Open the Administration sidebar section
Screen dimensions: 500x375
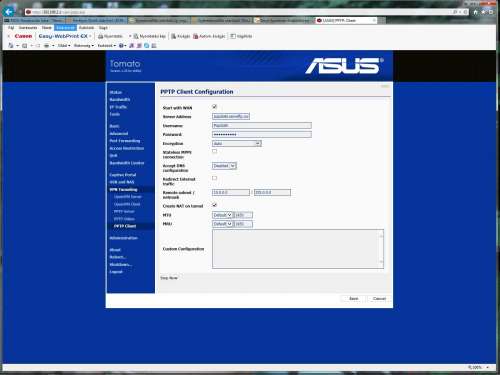(123, 238)
